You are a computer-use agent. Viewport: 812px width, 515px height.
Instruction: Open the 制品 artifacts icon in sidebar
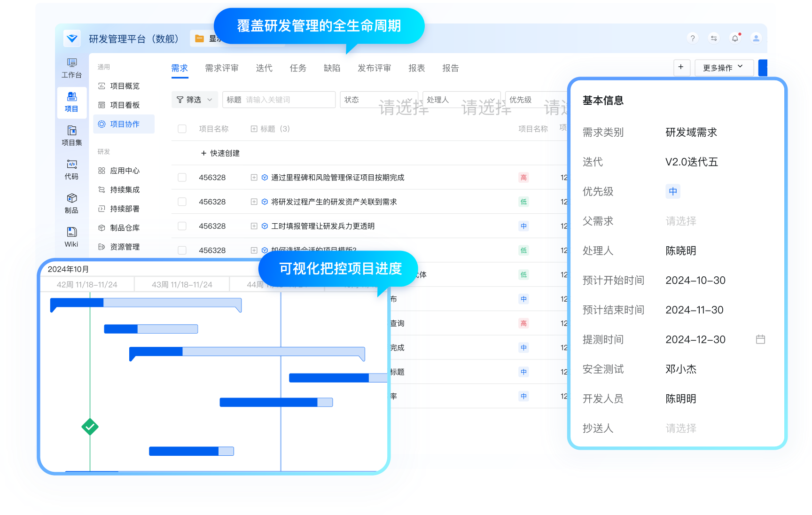(x=71, y=203)
